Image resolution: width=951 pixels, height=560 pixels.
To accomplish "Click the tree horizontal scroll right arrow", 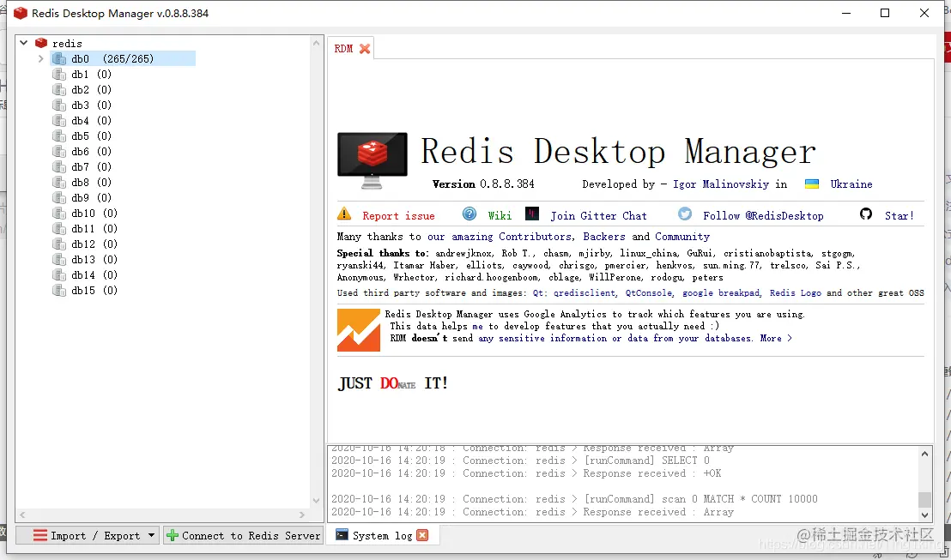I will [x=302, y=515].
